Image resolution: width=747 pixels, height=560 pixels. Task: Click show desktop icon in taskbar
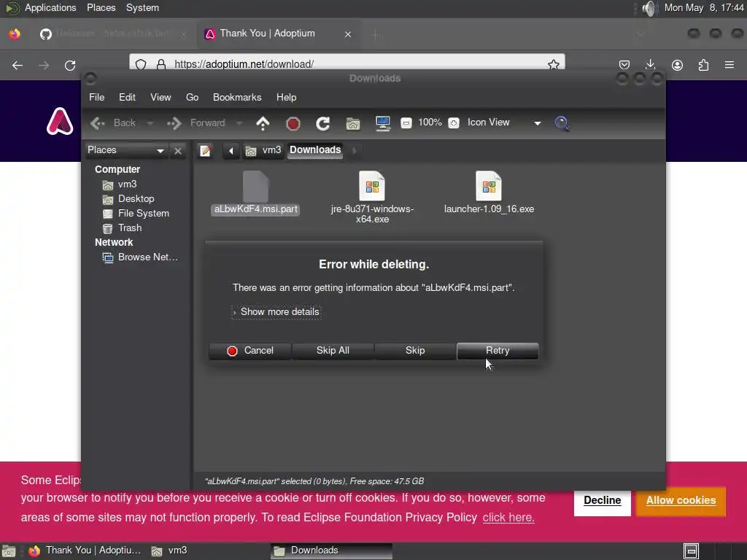click(9, 551)
